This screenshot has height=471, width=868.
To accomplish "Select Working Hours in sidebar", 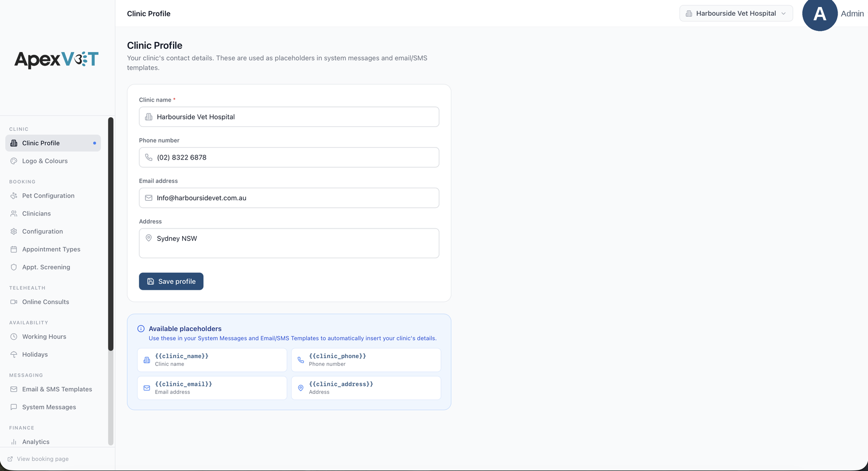I will pyautogui.click(x=53, y=337).
